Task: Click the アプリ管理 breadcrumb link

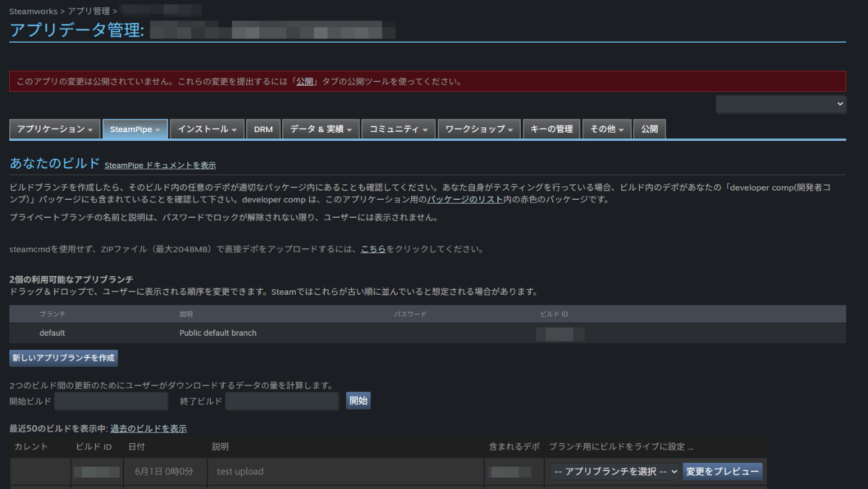Action: [x=89, y=11]
